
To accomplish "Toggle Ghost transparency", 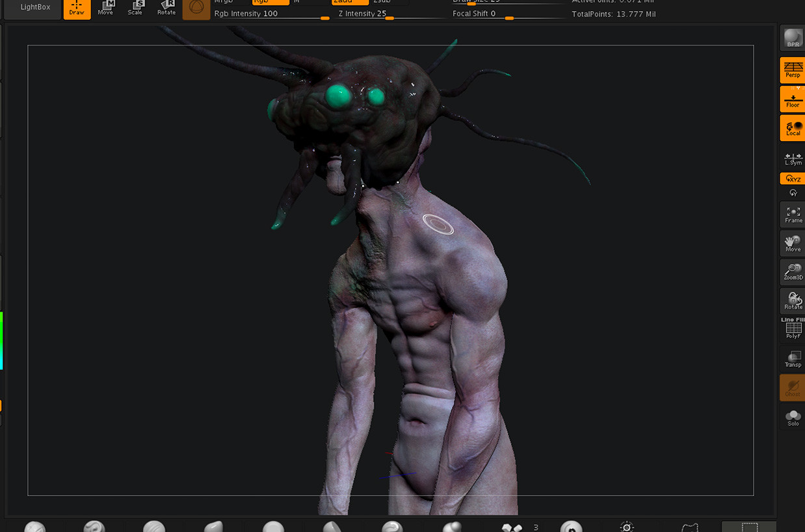I will click(793, 388).
